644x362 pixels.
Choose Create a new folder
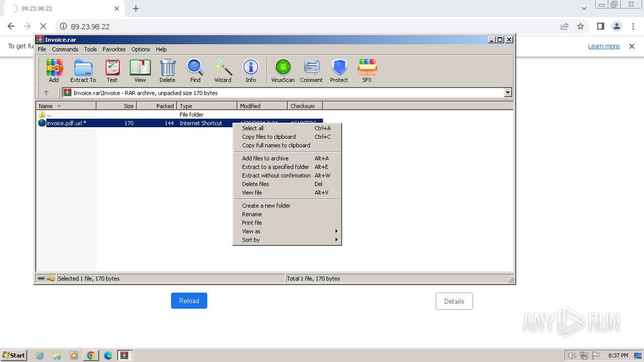(287, 206)
